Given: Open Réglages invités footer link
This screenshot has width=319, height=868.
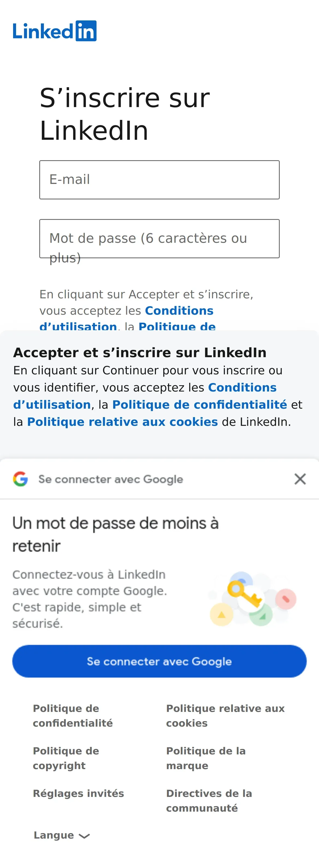Looking at the screenshot, I should (x=78, y=794).
